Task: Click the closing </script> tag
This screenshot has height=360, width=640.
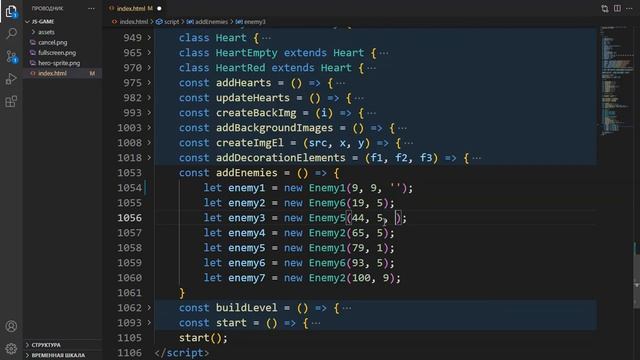Action: 182,353
